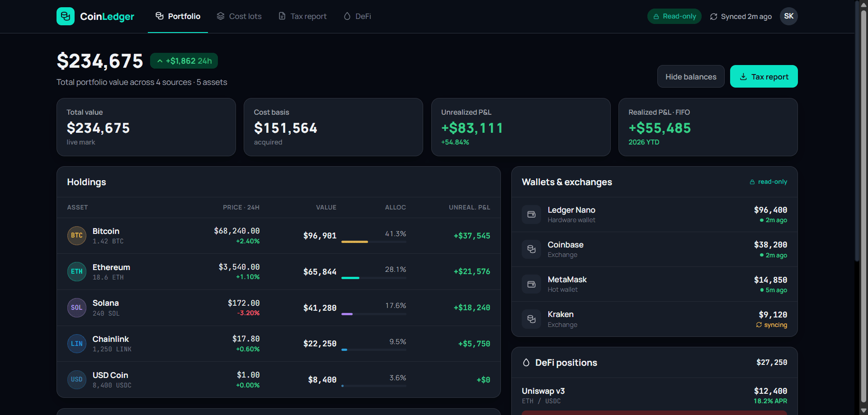Open the Uniswap v3 position row
Screen dimensions: 868x415
coord(655,396)
